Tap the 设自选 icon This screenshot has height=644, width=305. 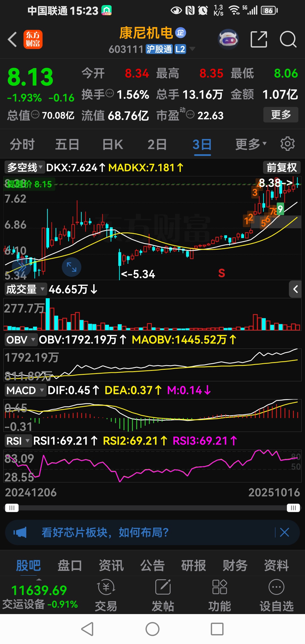(x=276, y=587)
